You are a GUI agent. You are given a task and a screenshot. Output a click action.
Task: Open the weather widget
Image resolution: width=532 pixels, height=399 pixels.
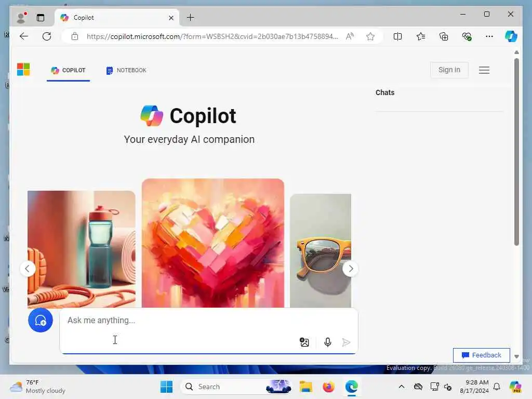click(37, 387)
